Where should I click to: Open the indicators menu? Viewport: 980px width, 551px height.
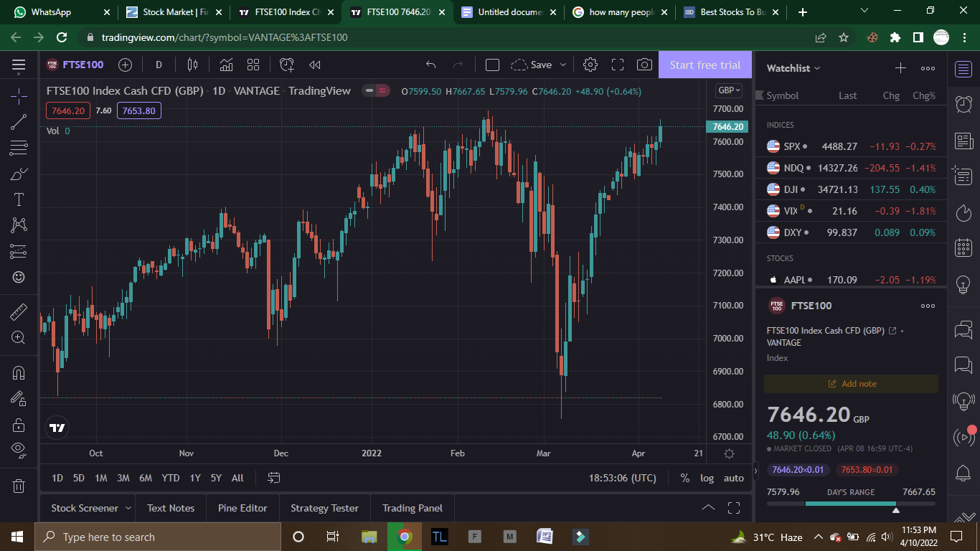pyautogui.click(x=226, y=65)
